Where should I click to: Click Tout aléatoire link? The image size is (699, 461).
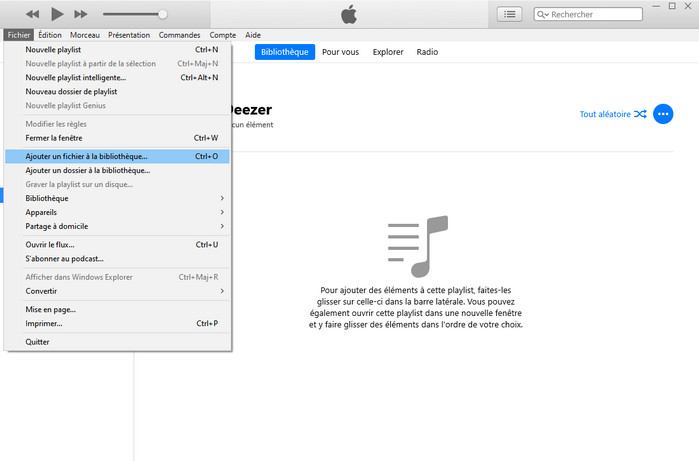pos(605,114)
